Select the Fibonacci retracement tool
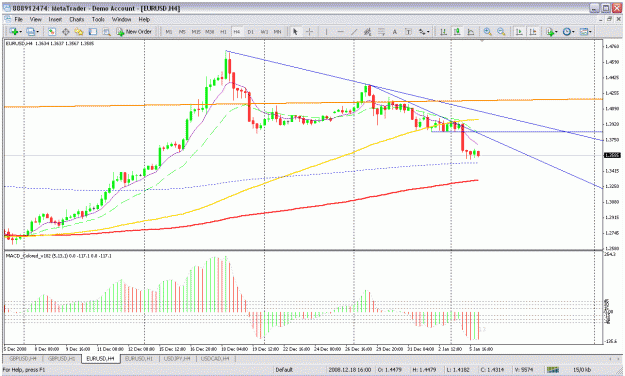The image size is (625, 376). tap(381, 31)
